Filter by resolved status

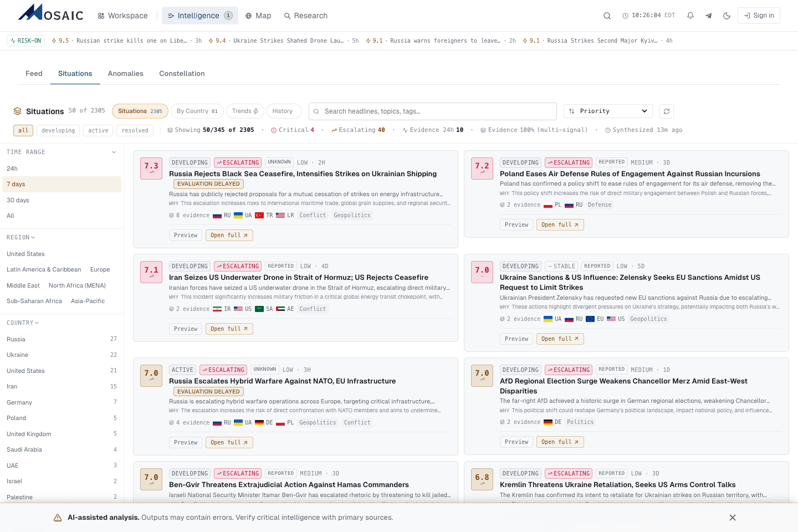point(135,130)
